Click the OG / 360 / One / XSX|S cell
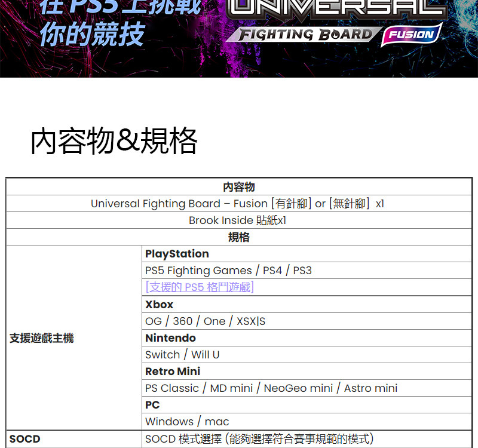 307,321
